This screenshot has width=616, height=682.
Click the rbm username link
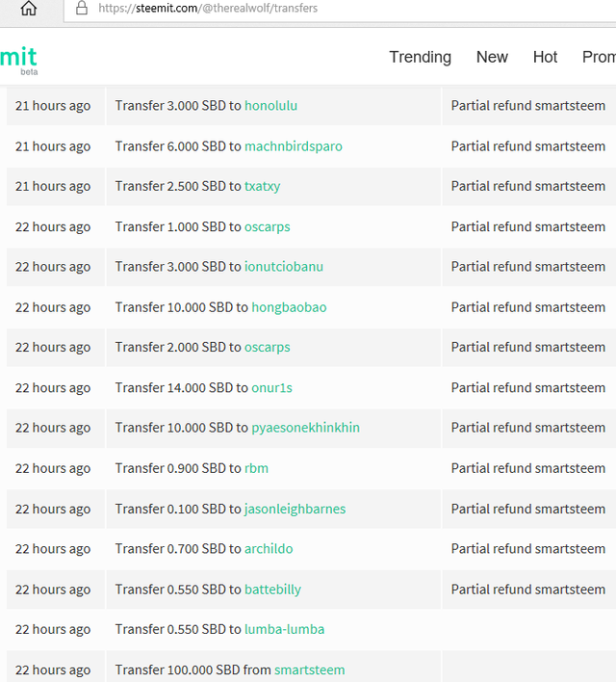click(256, 468)
